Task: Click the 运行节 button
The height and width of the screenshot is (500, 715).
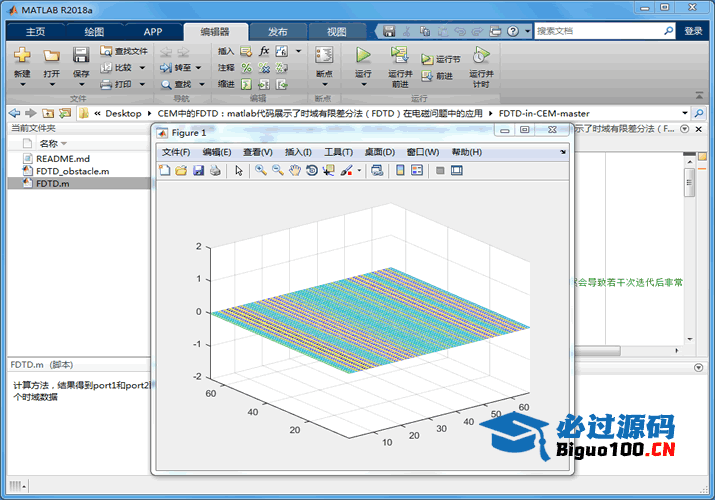Action: pos(440,59)
